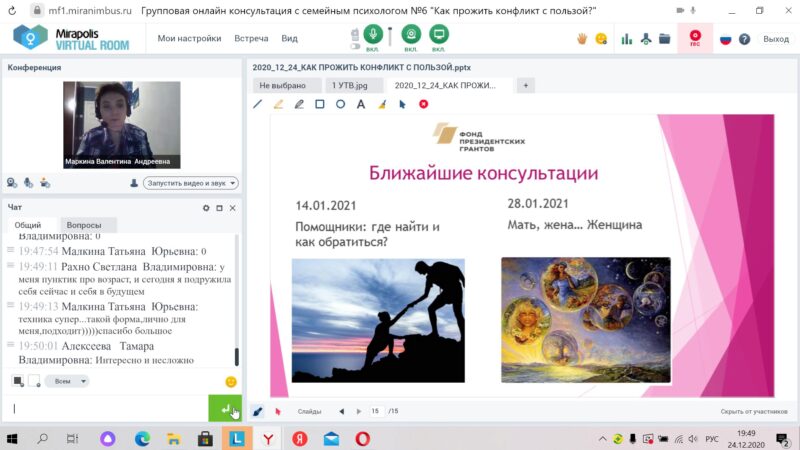Image resolution: width=800 pixels, height=450 pixels.
Task: Click Скрыть от участников link
Action: 754,411
